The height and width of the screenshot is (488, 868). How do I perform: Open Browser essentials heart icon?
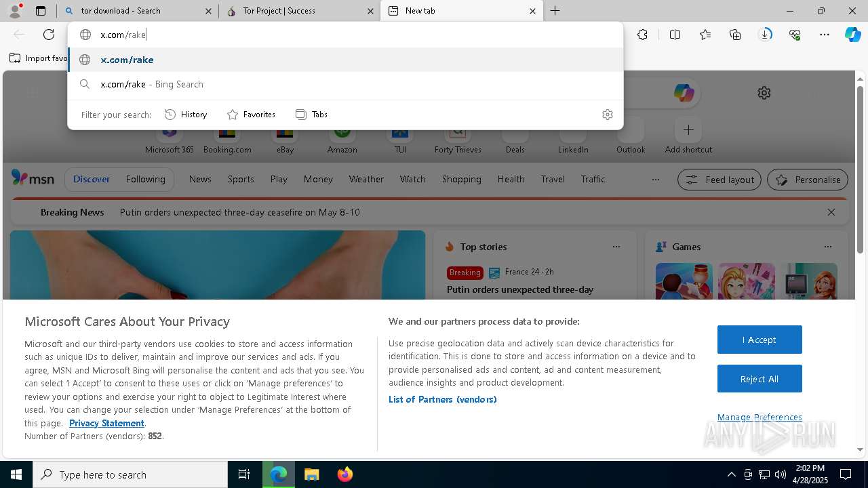(795, 35)
